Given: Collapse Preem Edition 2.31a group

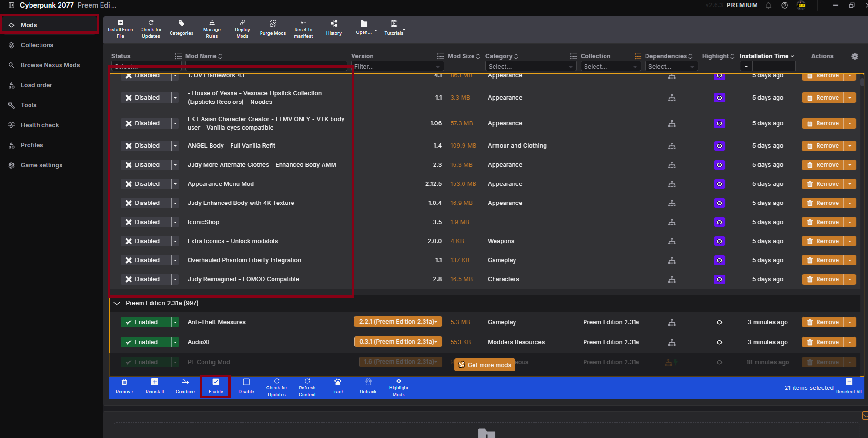Looking at the screenshot, I should 117,303.
